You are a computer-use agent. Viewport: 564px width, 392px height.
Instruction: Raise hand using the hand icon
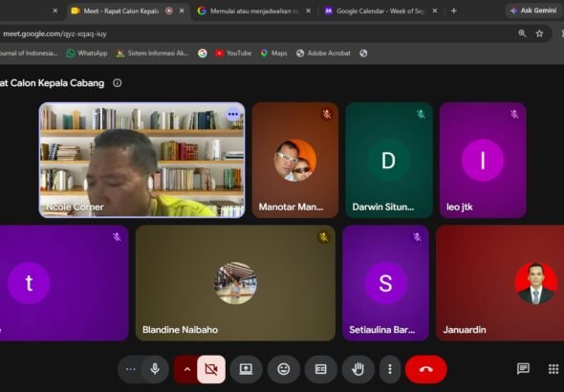[x=358, y=369]
